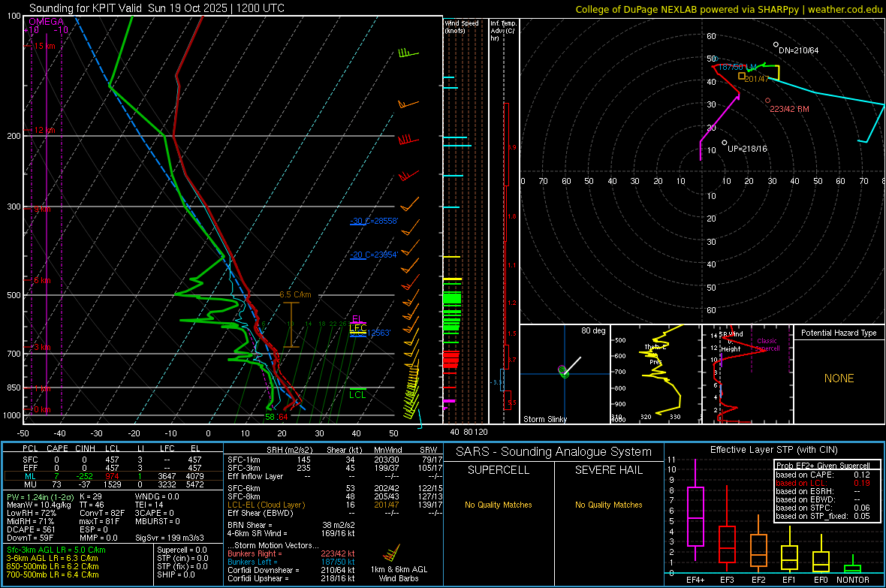Click the 'Potential Hazard Type' heading
The height and width of the screenshot is (588, 886).
[839, 333]
